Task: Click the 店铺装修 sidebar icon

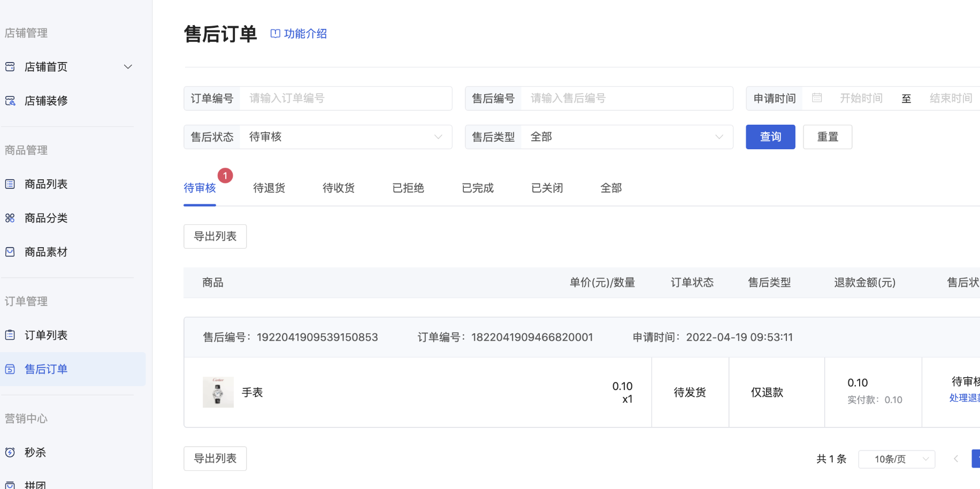Action: click(10, 101)
